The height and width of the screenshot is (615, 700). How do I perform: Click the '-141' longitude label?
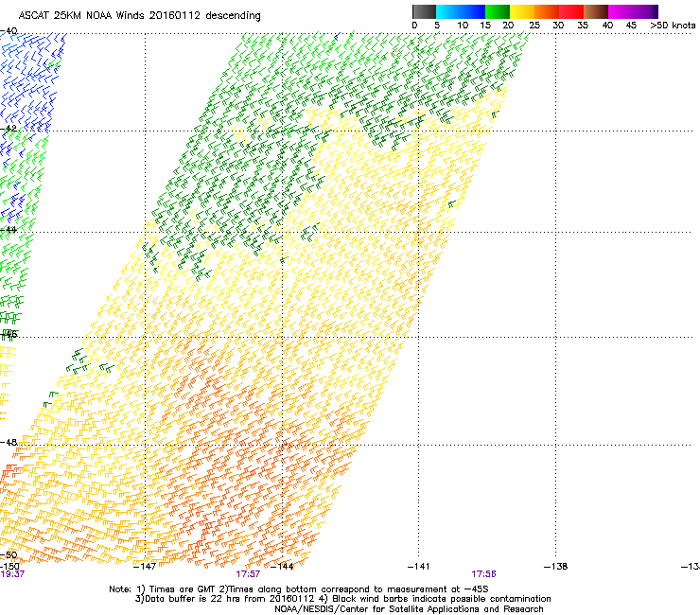pyautogui.click(x=418, y=567)
